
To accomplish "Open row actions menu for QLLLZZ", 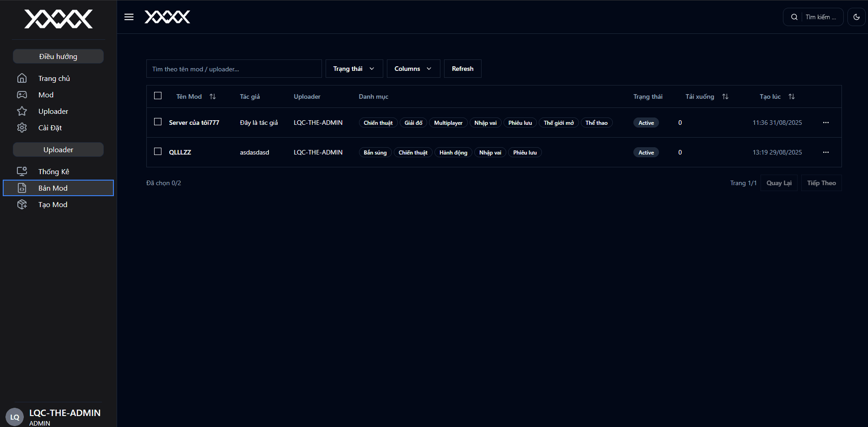I will (825, 152).
